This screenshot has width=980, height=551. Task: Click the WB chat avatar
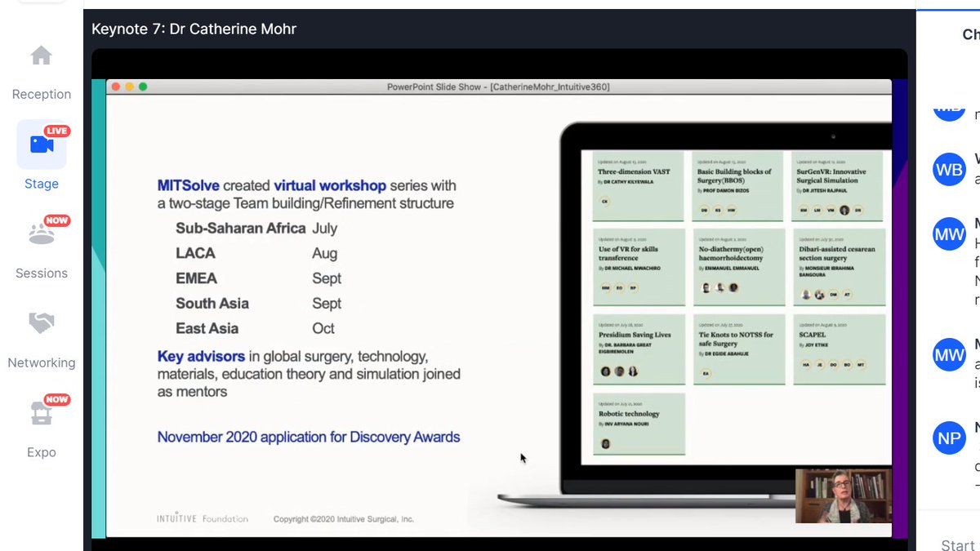click(x=949, y=170)
